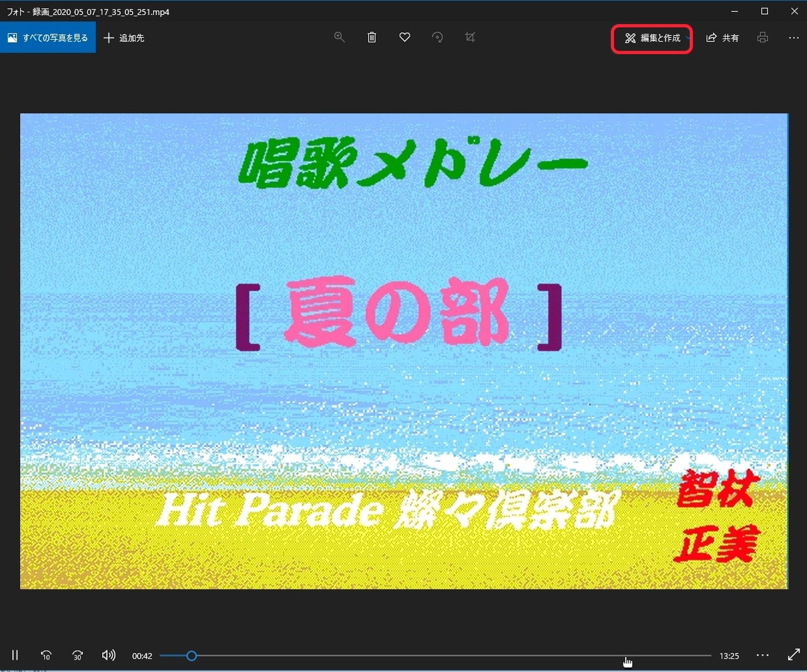Screen dimensions: 807x672
Task: Enter full screen with expand arrows icon
Action: point(794,656)
